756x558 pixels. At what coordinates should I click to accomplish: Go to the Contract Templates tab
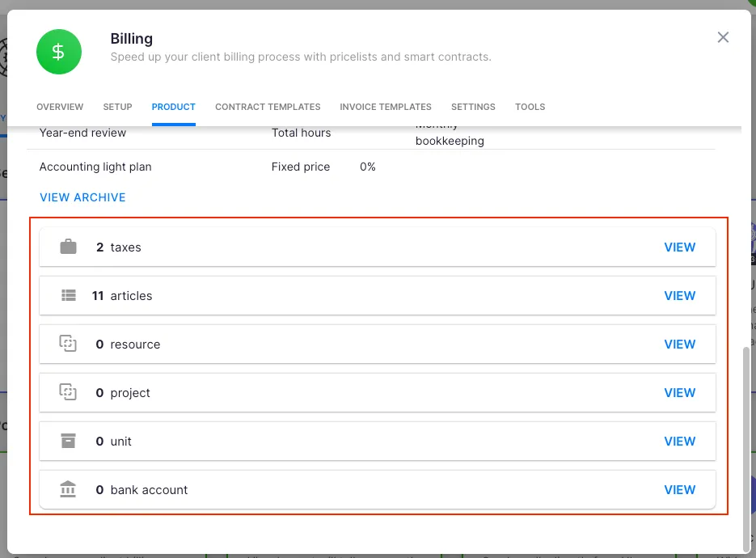[x=268, y=107]
